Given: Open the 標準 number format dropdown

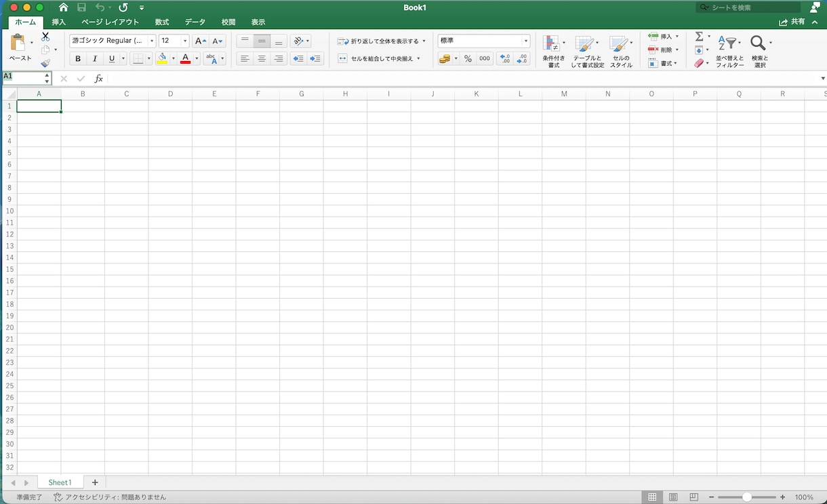Looking at the screenshot, I should [484, 41].
